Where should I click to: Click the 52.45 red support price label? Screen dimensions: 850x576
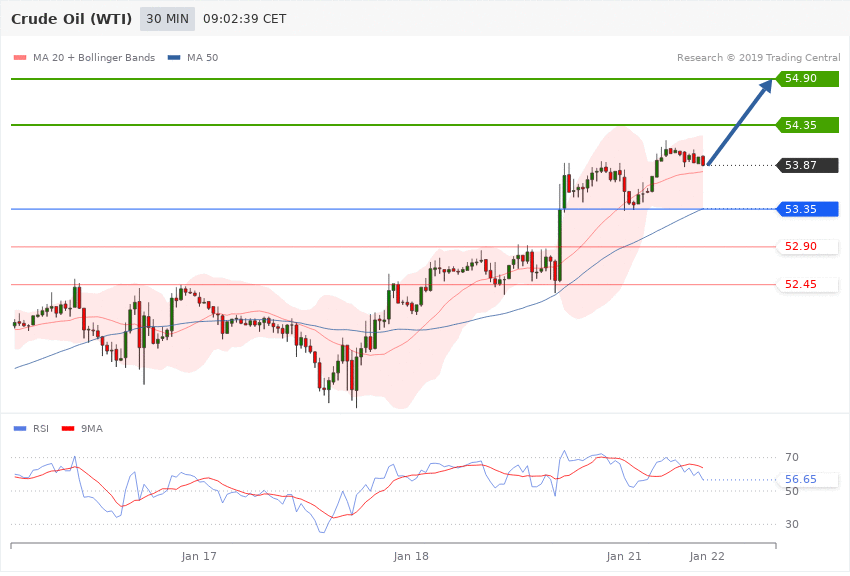pos(808,284)
